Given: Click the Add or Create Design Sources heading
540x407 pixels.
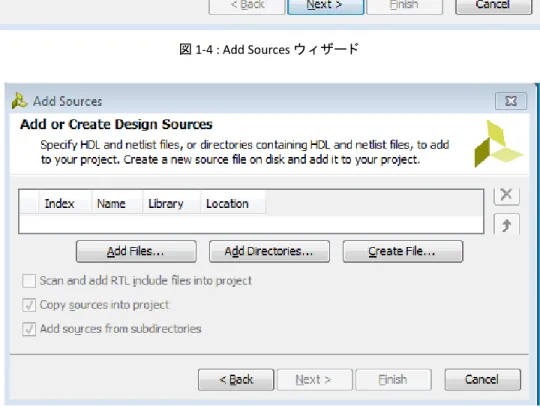Looking at the screenshot, I should 116,124.
